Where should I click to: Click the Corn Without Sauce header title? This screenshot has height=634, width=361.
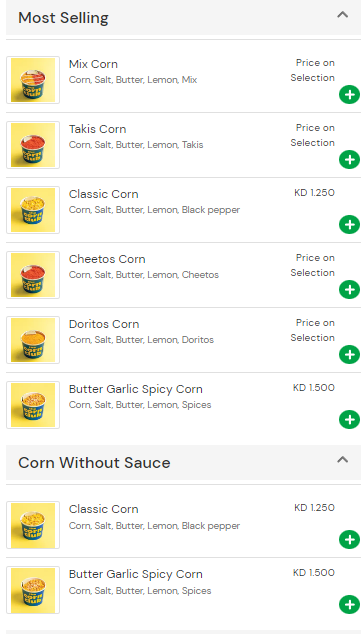pyautogui.click(x=94, y=463)
